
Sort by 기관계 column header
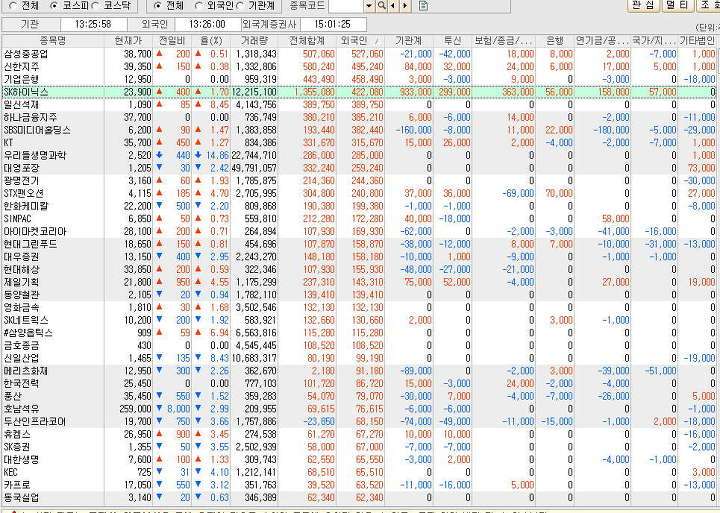point(409,40)
